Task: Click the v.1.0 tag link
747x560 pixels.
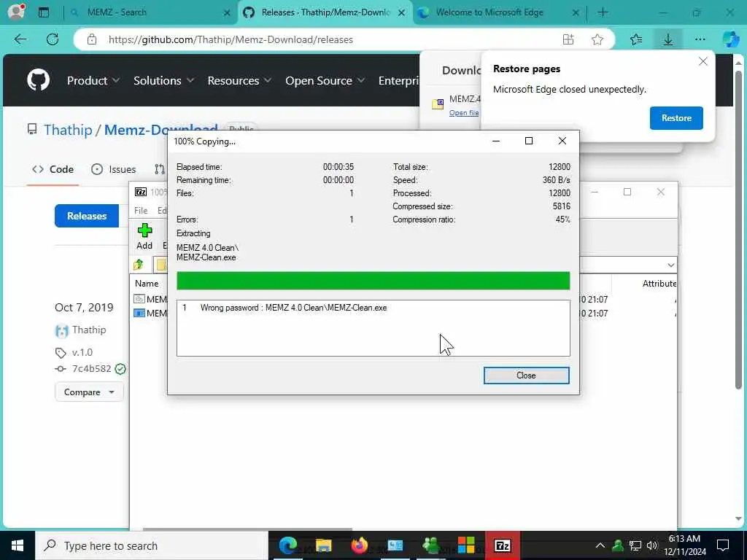Action: (82, 352)
